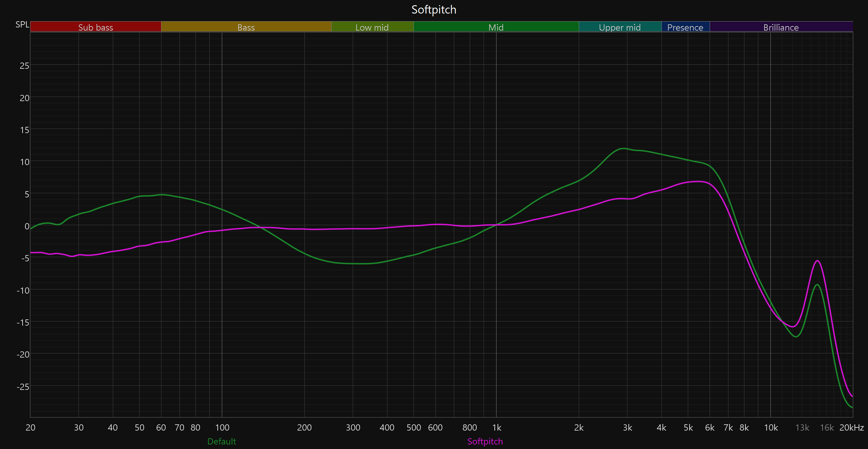The width and height of the screenshot is (868, 449).
Task: Click the Softpitch chart title
Action: coord(434,10)
